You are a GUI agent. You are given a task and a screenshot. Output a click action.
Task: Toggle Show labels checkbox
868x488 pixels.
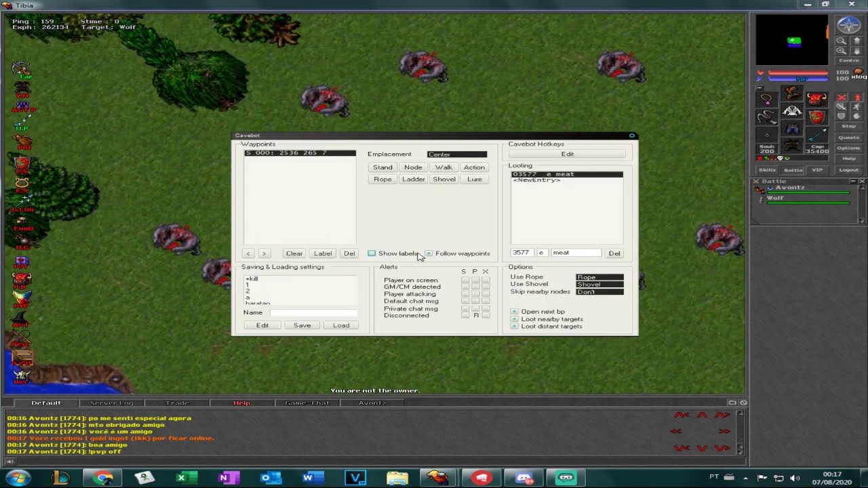click(x=372, y=253)
